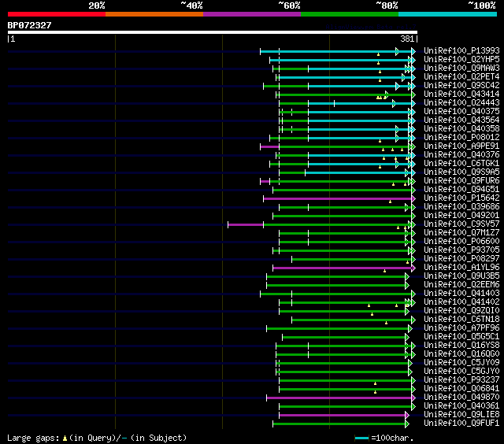Viewport: 504px width, 444px height.
Task: Click the cyan 100char scale bar legend
Action: click(361, 437)
